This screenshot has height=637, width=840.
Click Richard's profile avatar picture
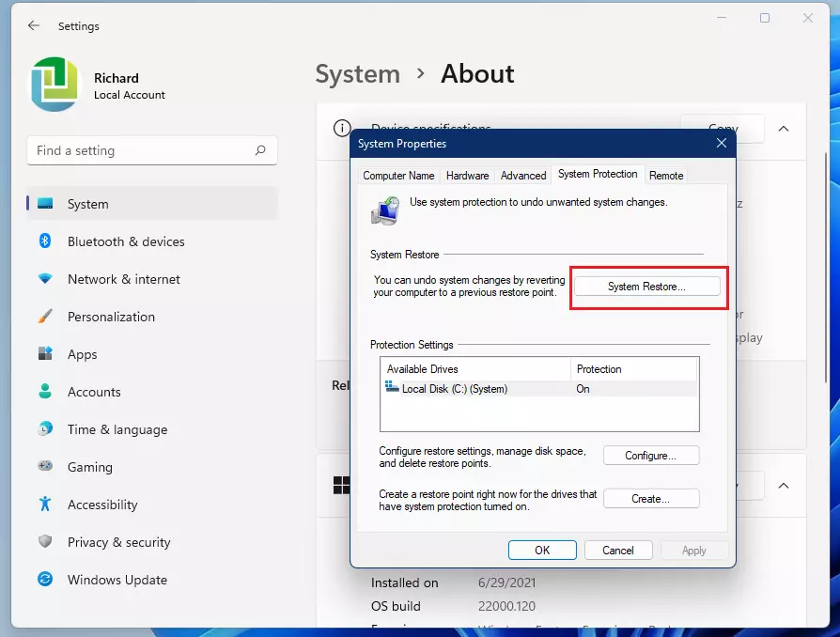pos(54,85)
